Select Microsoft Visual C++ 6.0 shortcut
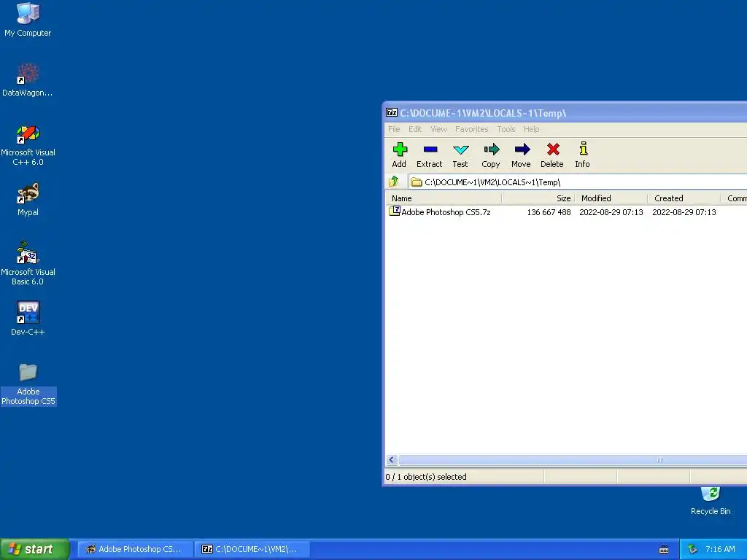This screenshot has width=747, height=560. [28, 145]
